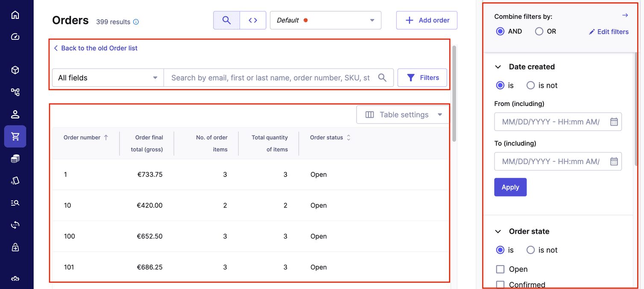
Task: Open the Inventory stack icon in sidebar
Action: 15,159
